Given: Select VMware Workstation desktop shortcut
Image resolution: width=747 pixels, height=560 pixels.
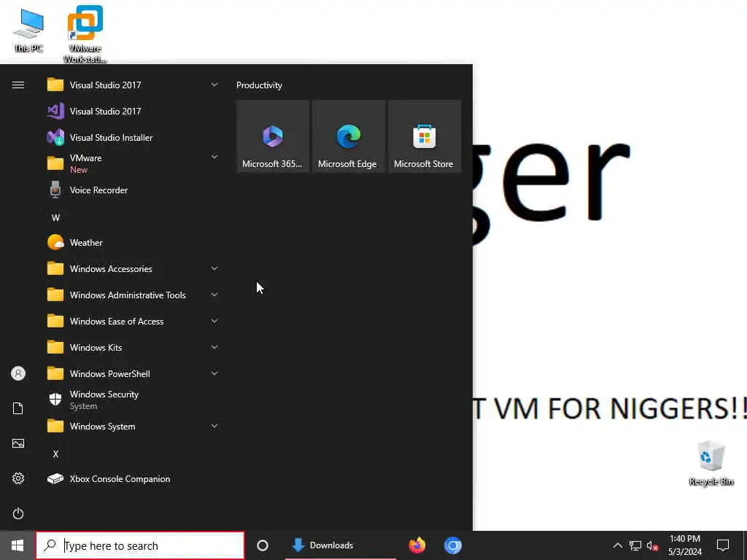Looking at the screenshot, I should click(x=85, y=34).
